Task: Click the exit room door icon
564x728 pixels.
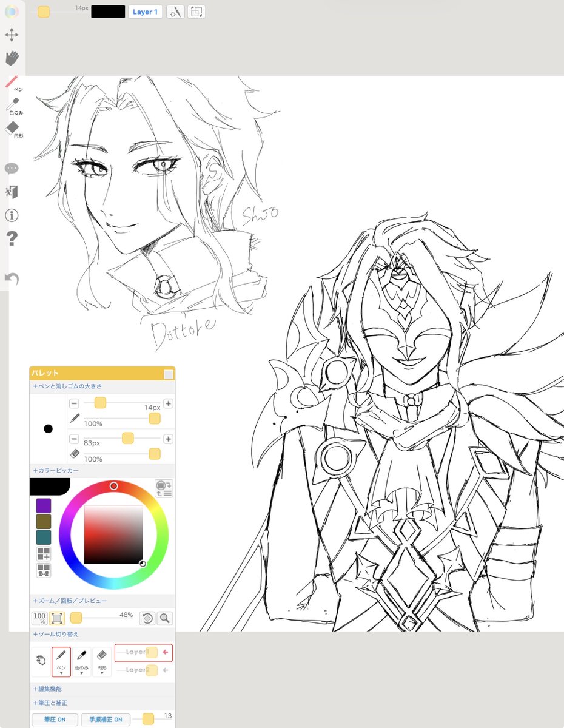Action: (x=12, y=192)
